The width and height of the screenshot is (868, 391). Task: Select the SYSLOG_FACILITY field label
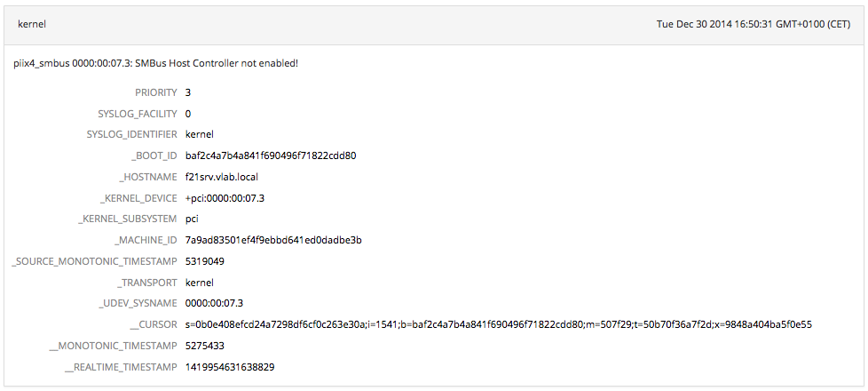tap(138, 114)
